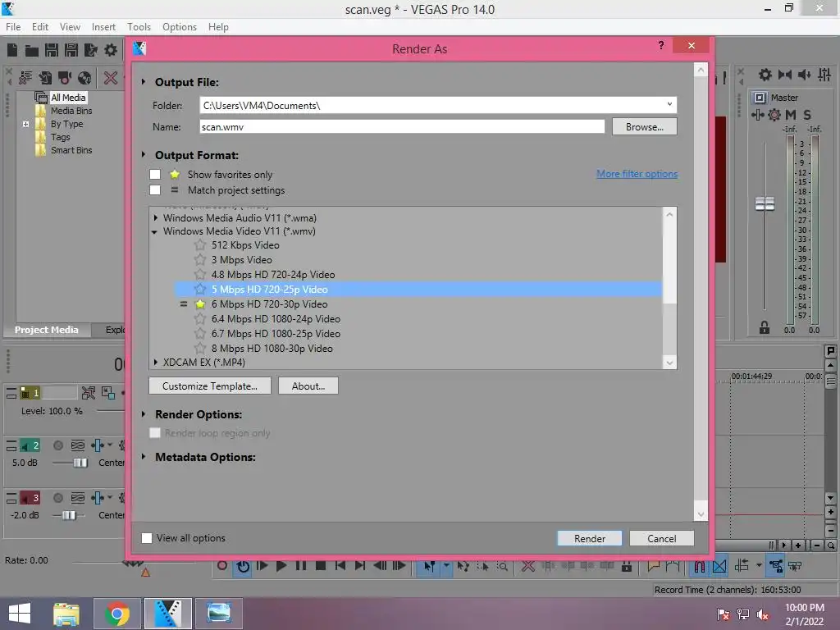840x630 pixels.
Task: Toggle favorite star on 6 Mbps HD 720-30p
Action: tap(200, 304)
